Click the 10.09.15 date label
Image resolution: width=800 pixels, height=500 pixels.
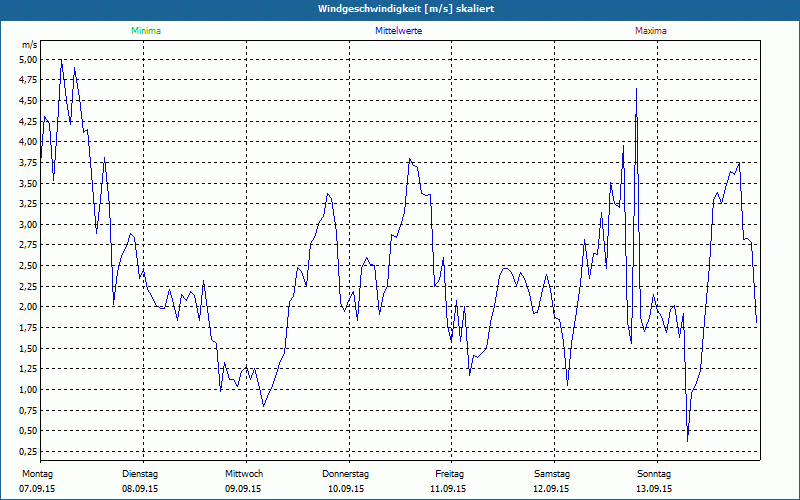coord(346,489)
